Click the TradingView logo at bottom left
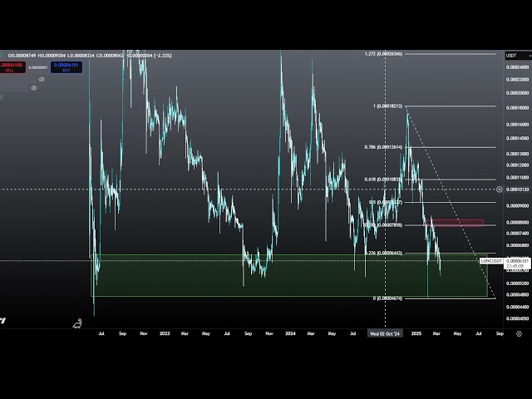Viewport: 532px width, 399px height. [3, 320]
